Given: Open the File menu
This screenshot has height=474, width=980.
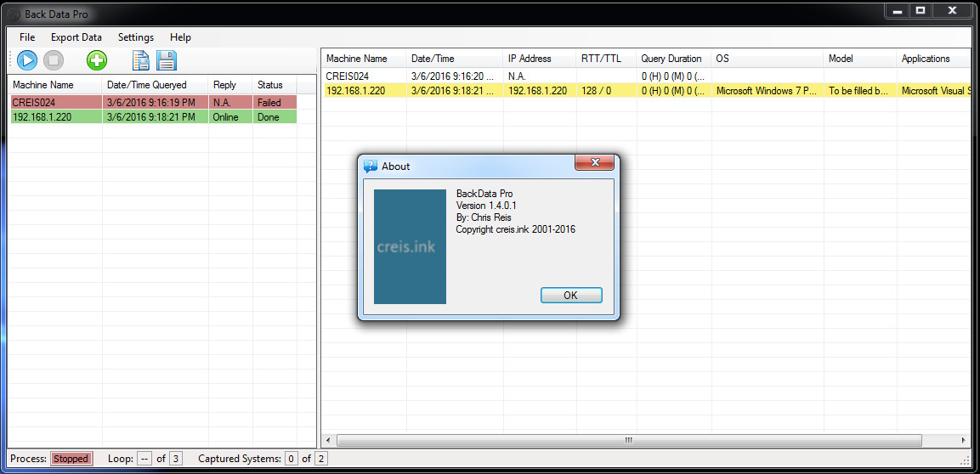Looking at the screenshot, I should [x=27, y=37].
